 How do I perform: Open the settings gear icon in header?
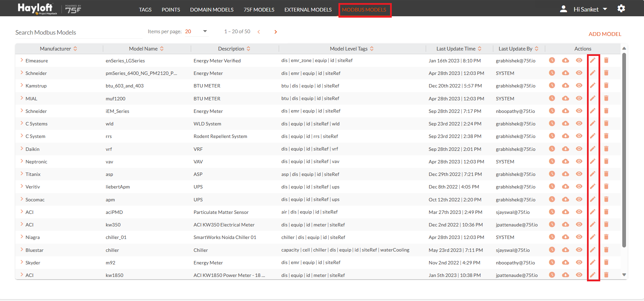pos(621,8)
